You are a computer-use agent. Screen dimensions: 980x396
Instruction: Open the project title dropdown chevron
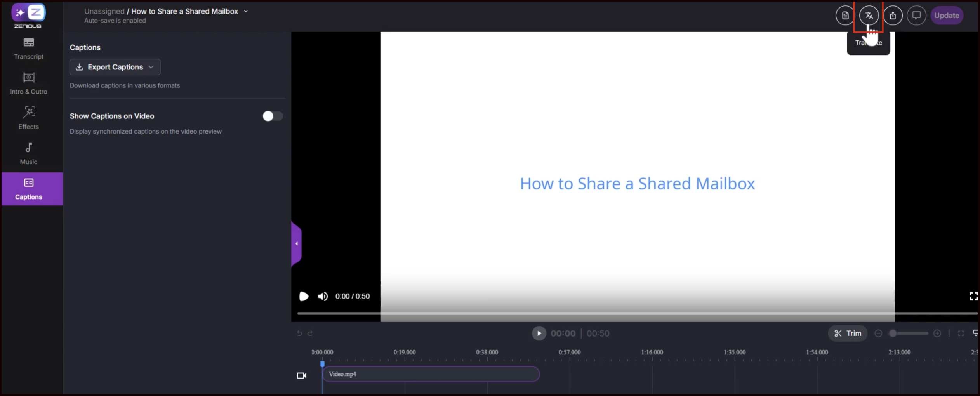(246, 12)
